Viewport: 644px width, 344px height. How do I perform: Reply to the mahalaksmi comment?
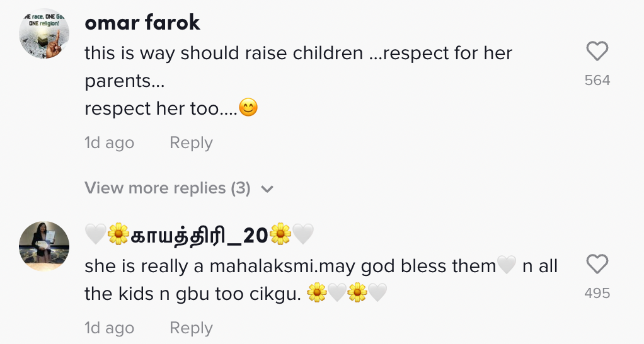pyautogui.click(x=191, y=328)
